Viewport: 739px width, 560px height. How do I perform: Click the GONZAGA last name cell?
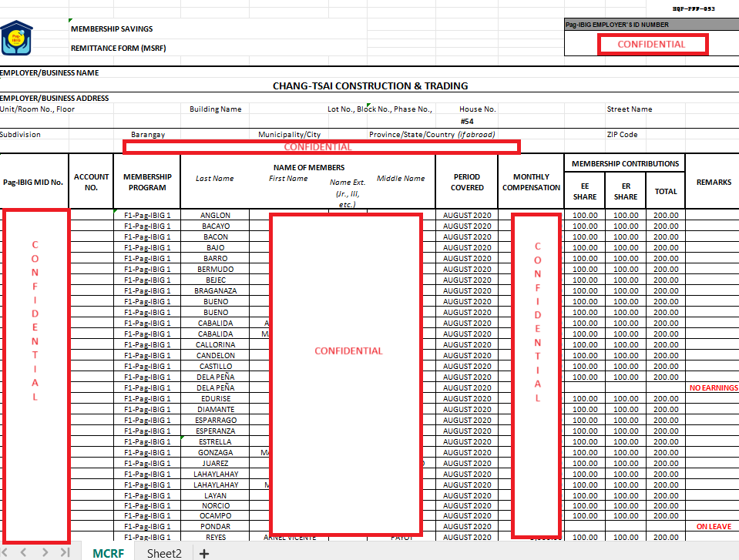coord(216,453)
